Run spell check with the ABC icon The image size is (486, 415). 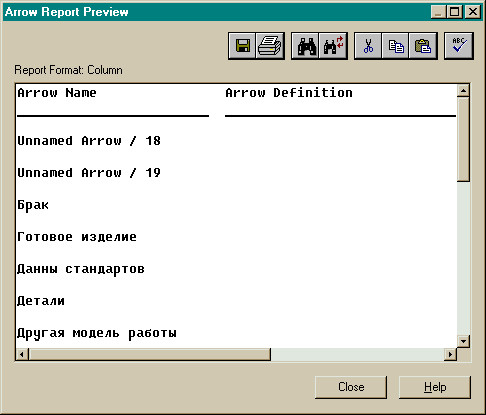point(459,46)
